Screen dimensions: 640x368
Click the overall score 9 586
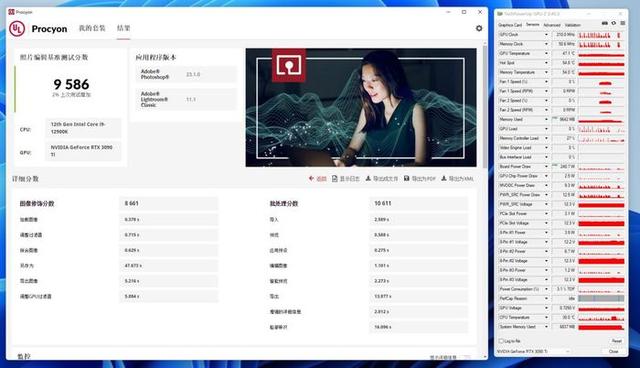tap(71, 84)
